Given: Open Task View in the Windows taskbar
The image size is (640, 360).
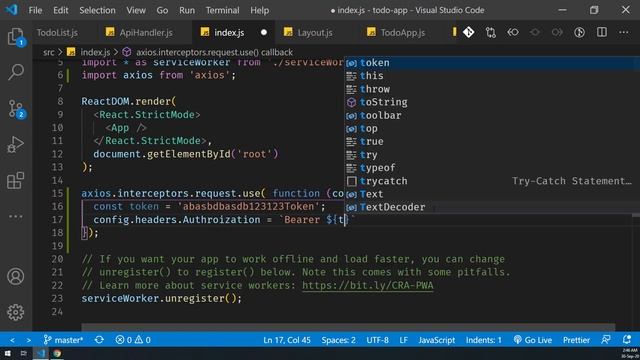Looking at the screenshot, I should pyautogui.click(x=24, y=353).
